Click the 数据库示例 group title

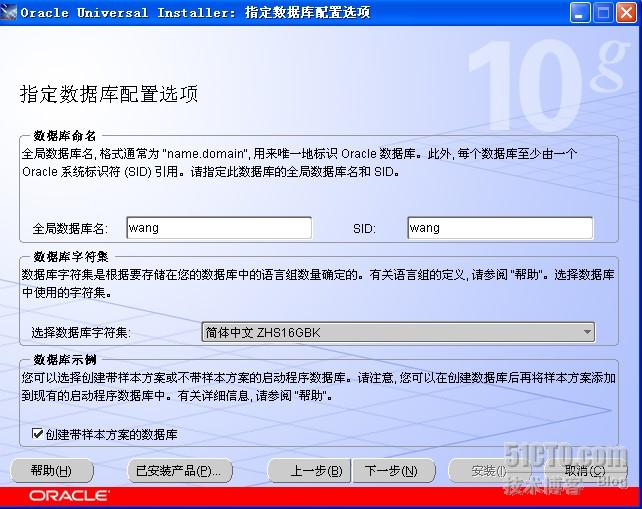coord(65,360)
